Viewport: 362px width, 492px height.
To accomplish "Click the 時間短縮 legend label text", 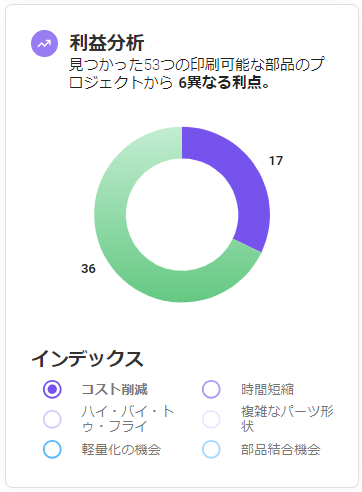I will [x=267, y=389].
